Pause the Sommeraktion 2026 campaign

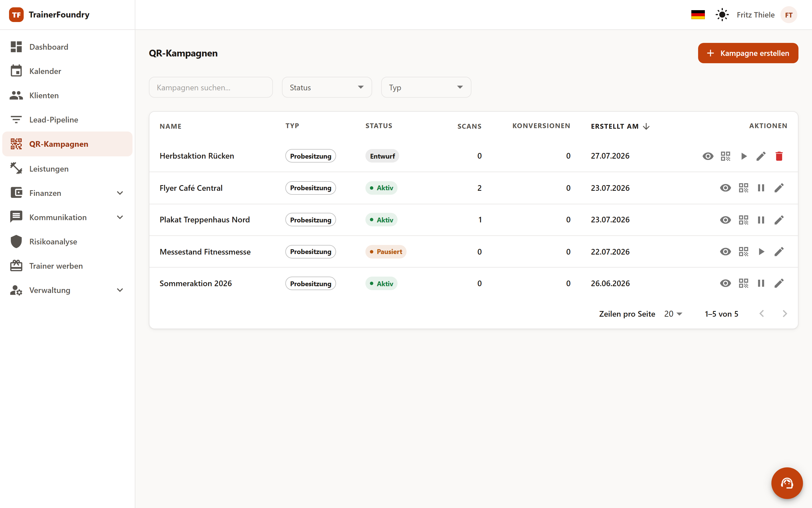(761, 283)
